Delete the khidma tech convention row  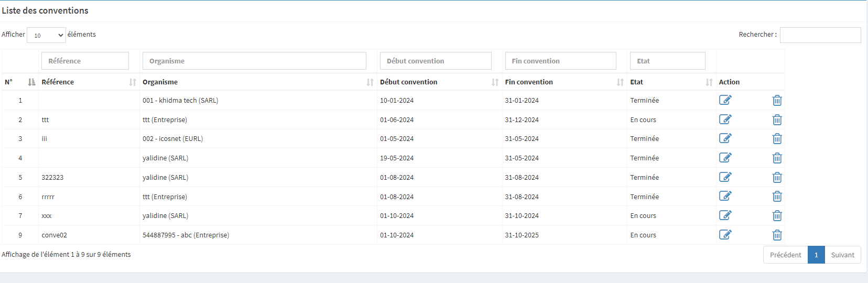click(777, 101)
